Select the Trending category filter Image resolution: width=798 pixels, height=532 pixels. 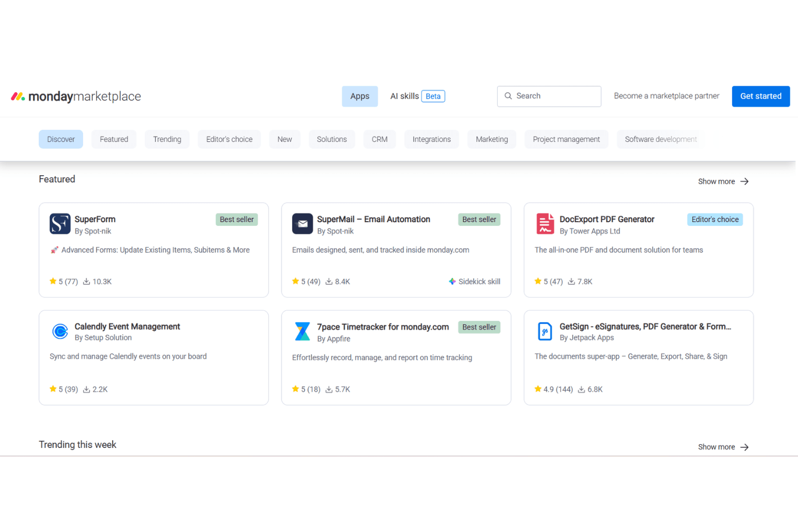coord(167,139)
